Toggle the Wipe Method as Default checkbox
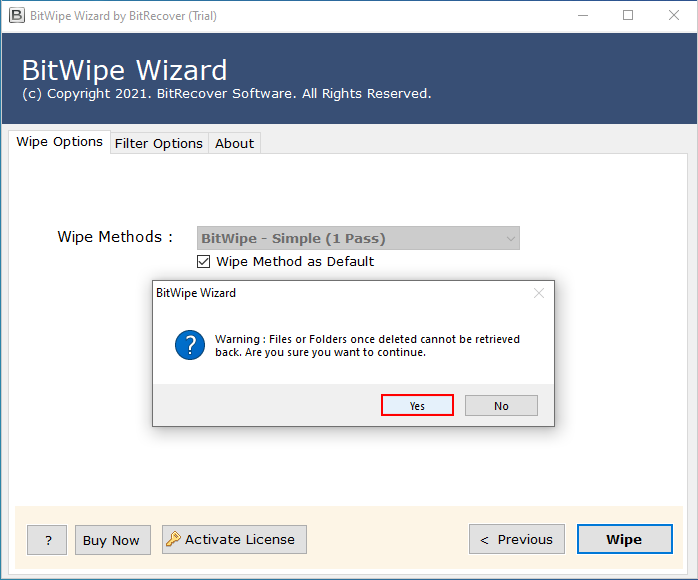This screenshot has width=698, height=580. pos(205,262)
